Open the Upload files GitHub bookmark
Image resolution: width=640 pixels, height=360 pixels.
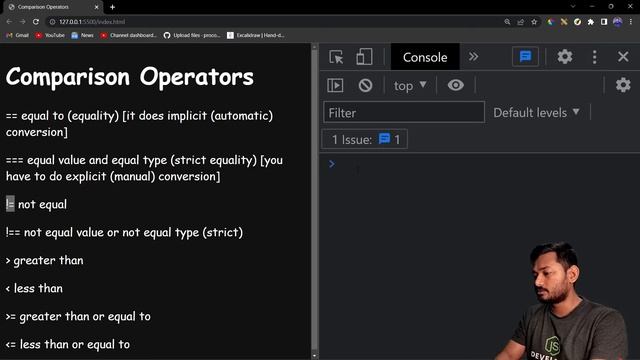pos(192,36)
